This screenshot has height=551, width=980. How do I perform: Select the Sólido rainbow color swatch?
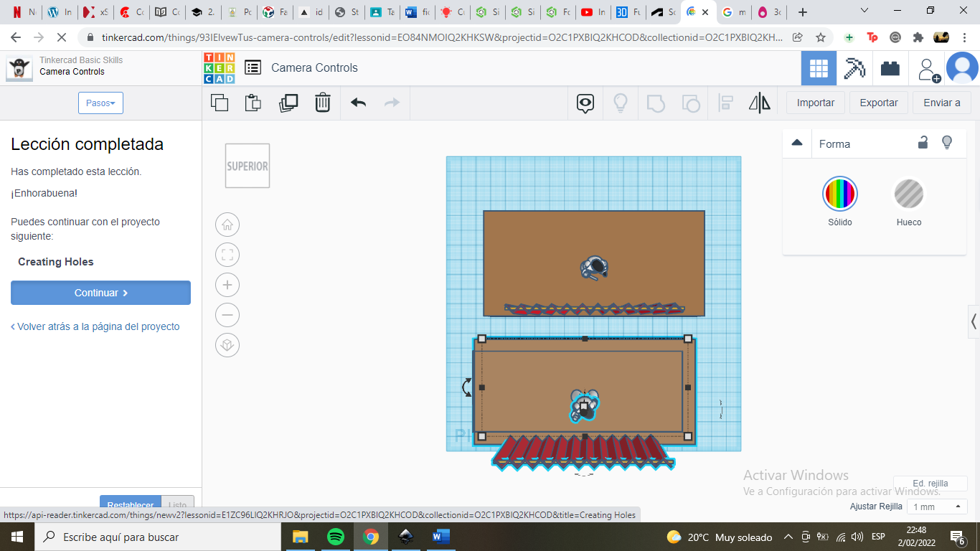(x=840, y=194)
